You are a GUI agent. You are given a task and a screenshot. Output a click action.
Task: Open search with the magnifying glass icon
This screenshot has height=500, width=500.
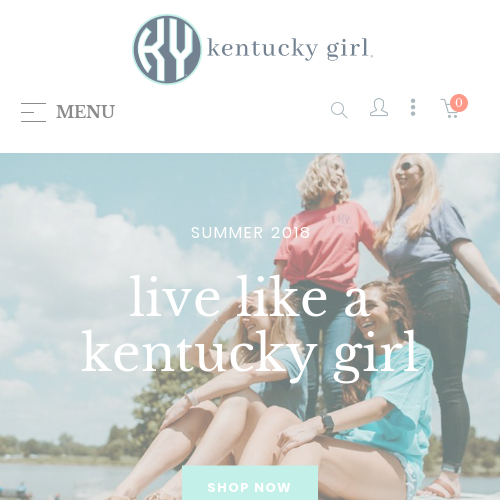point(339,110)
